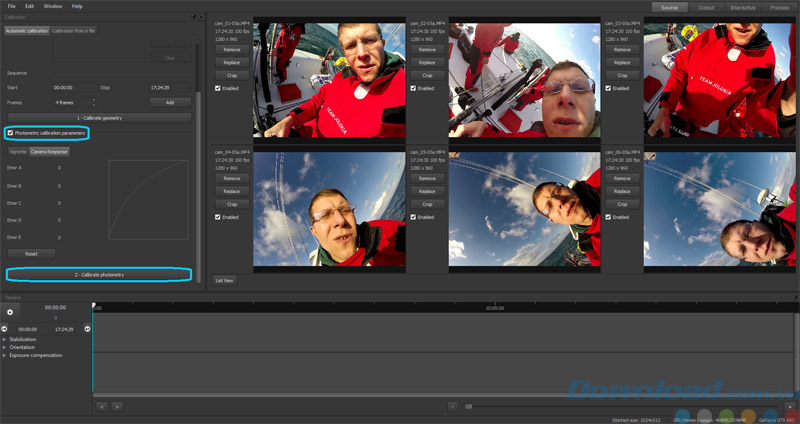The image size is (800, 424).
Task: Toggle Enabled checkbox for cam_04-05a.MP4
Action: [x=218, y=216]
